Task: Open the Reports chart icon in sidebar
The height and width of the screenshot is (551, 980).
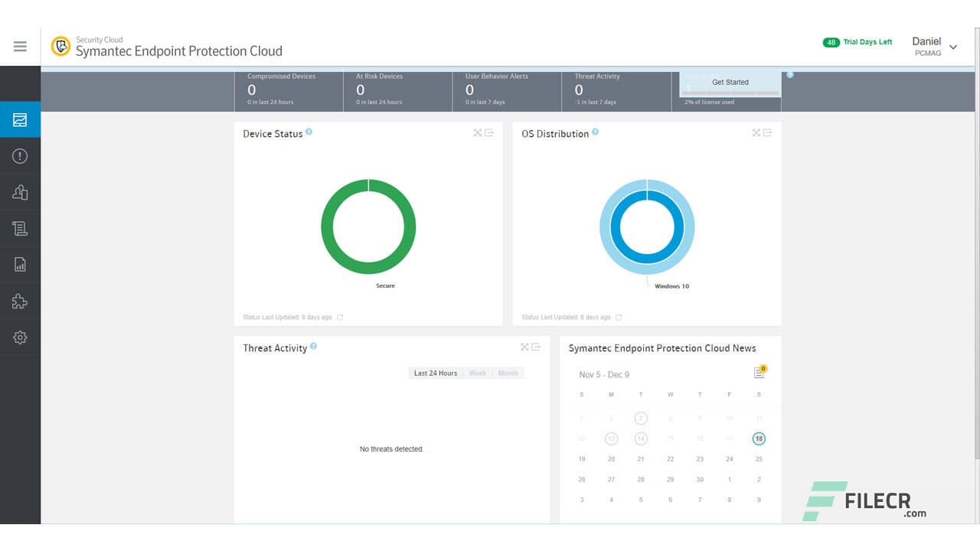Action: coord(20,264)
